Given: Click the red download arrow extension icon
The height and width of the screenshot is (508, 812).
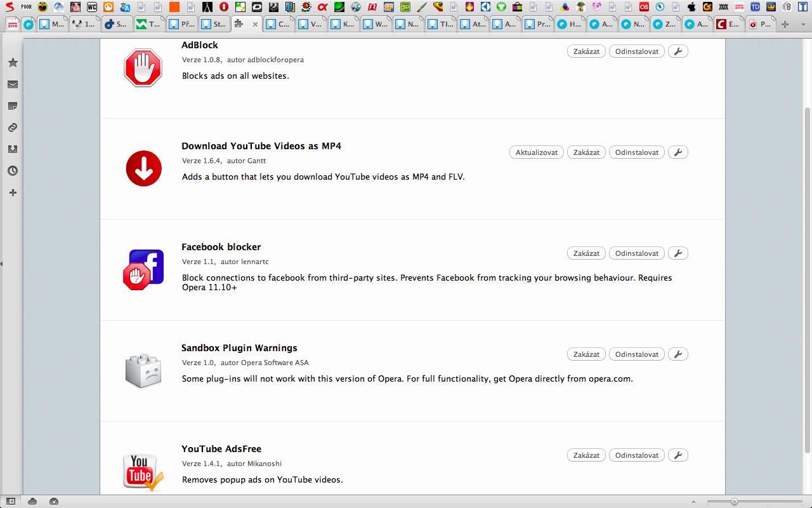Looking at the screenshot, I should coord(143,168).
